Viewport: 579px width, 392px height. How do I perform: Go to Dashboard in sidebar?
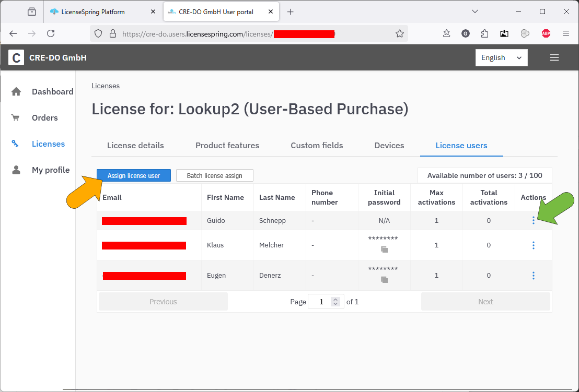point(52,91)
